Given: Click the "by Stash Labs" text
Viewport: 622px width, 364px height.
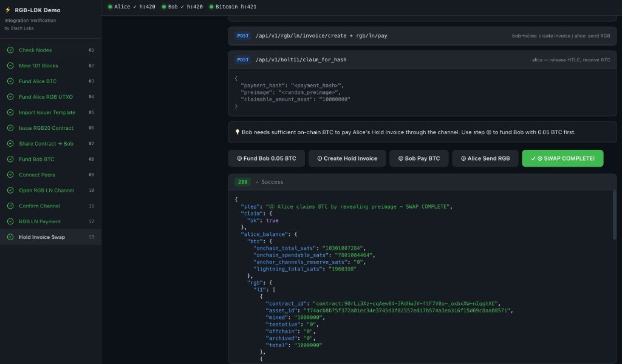Looking at the screenshot, I should point(19,28).
